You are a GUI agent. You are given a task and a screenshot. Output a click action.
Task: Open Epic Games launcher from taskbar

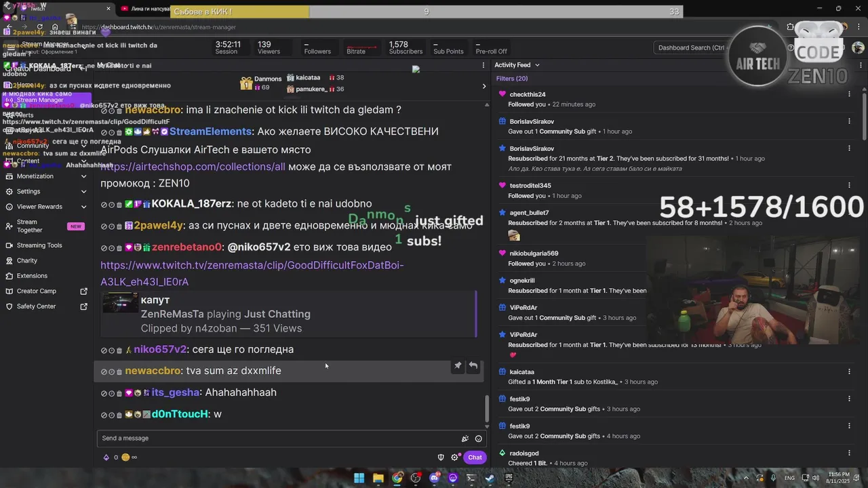click(509, 478)
